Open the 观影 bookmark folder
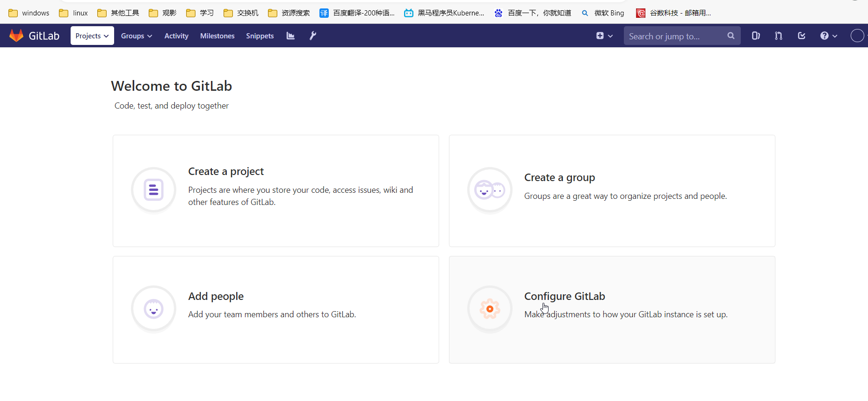The width and height of the screenshot is (868, 401). tap(163, 13)
